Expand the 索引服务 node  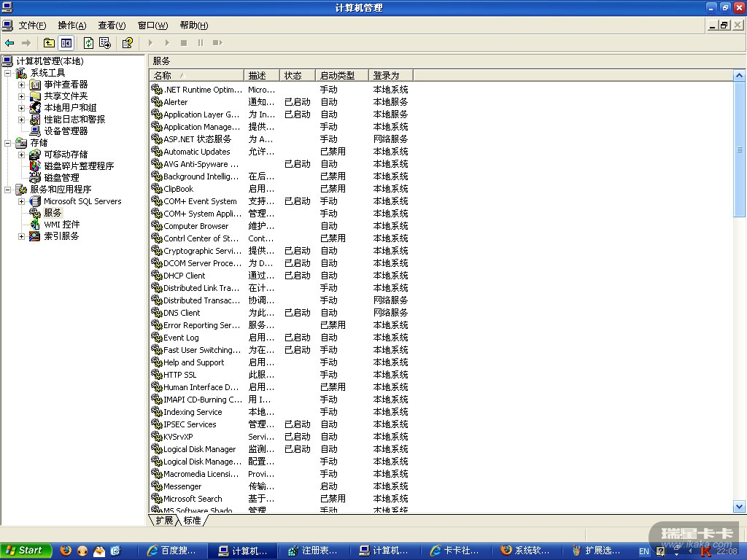coord(21,236)
